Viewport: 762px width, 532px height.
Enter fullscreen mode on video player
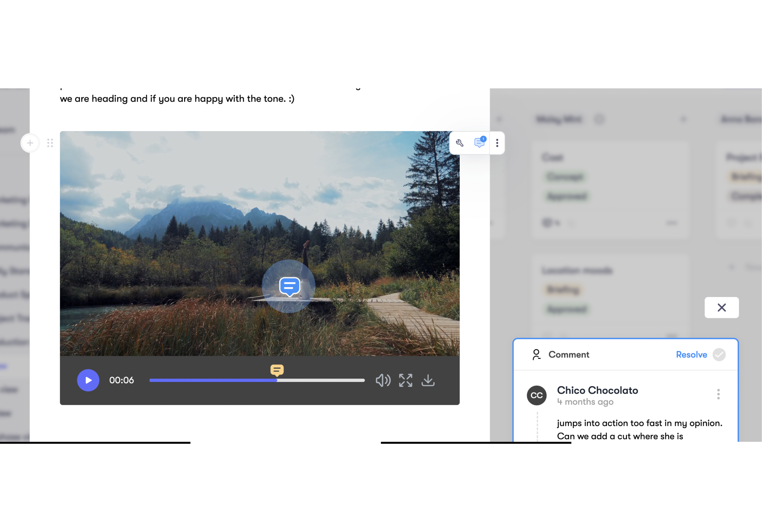405,380
